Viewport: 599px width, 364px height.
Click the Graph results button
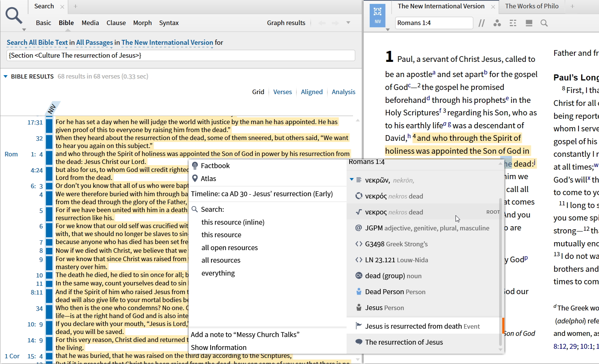pyautogui.click(x=286, y=23)
